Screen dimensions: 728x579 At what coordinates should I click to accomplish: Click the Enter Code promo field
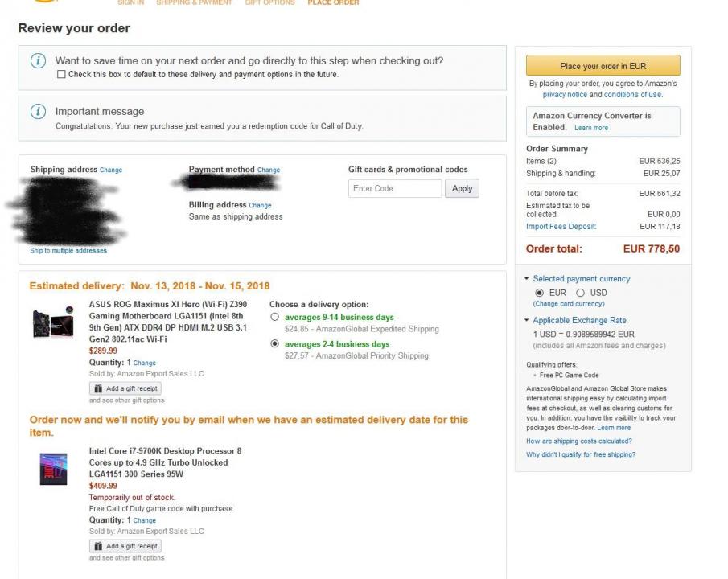coord(395,188)
